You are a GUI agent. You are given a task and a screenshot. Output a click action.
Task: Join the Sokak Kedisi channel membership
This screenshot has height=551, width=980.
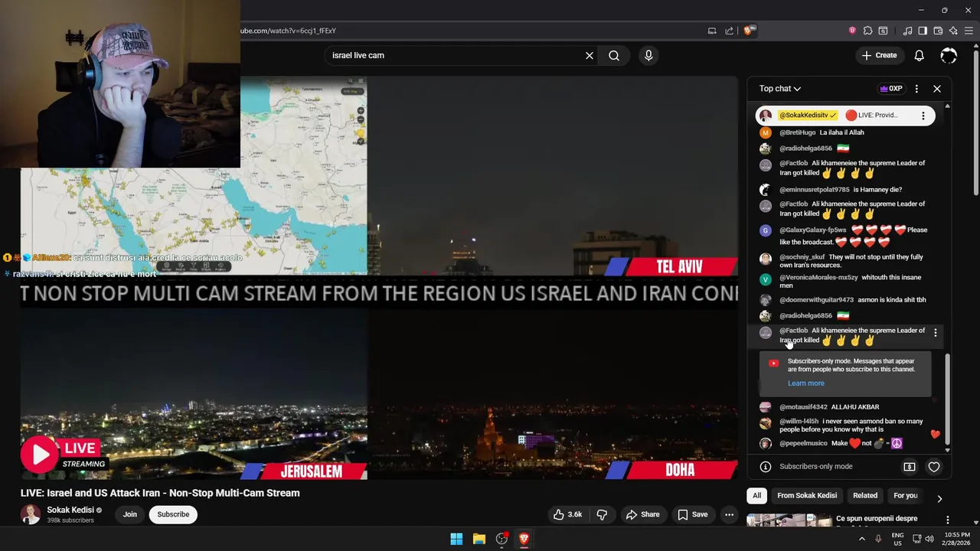[x=130, y=514]
